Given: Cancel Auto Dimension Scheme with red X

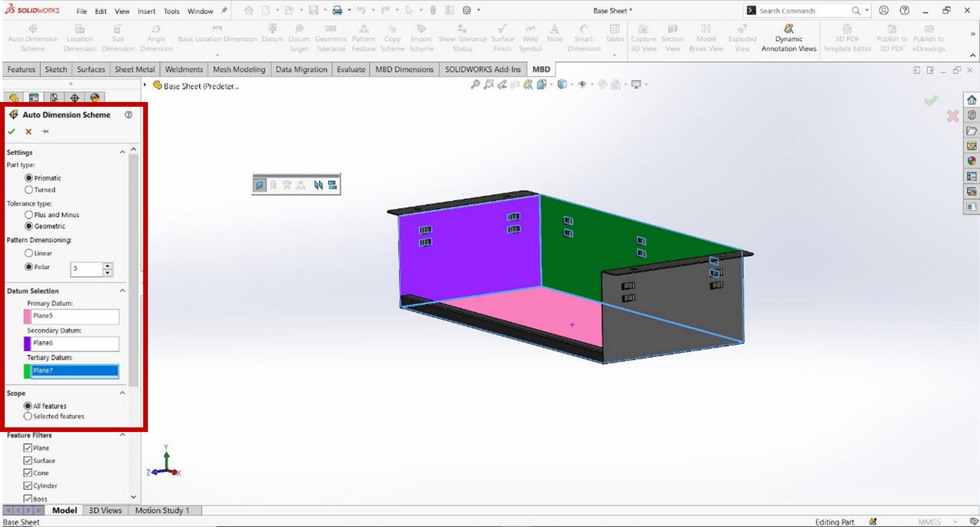Looking at the screenshot, I should (x=28, y=131).
